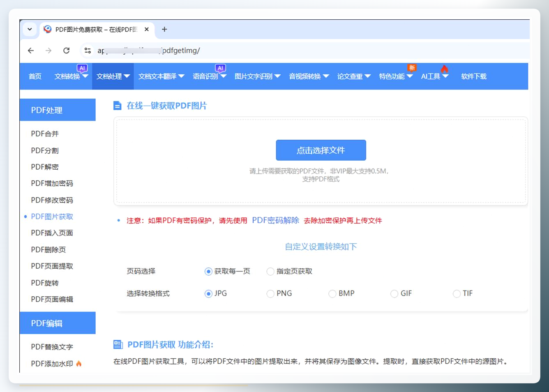The width and height of the screenshot is (549, 392).
Task: Open the 特色功能 dropdown menu
Action: (x=396, y=76)
